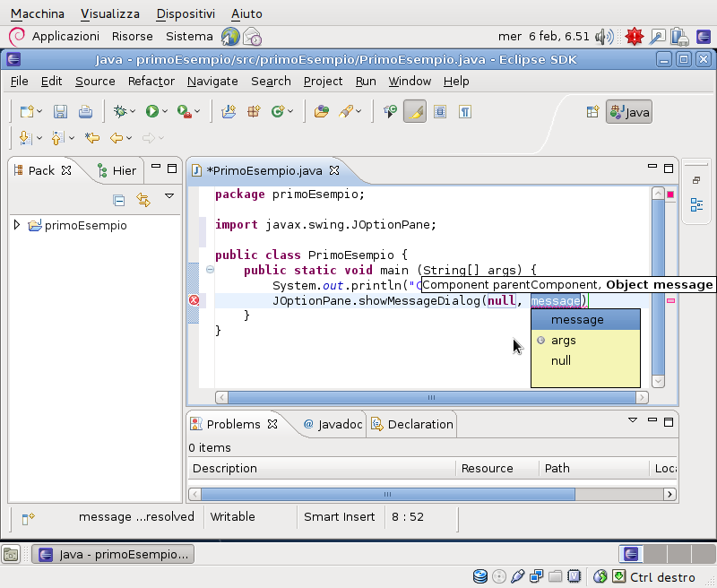Switch to the Hier tab

click(117, 170)
